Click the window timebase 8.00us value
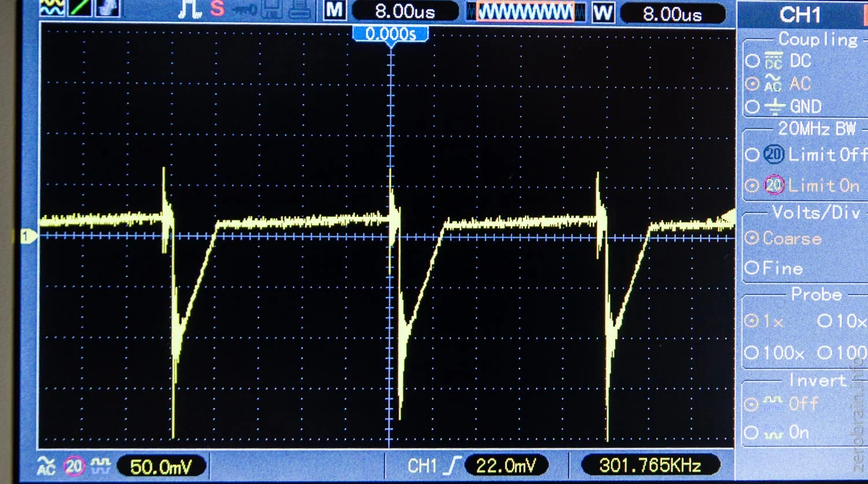868x484 pixels. click(672, 14)
